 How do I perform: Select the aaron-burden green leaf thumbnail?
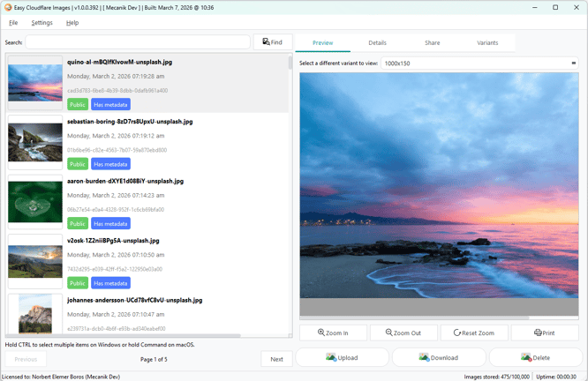point(35,202)
